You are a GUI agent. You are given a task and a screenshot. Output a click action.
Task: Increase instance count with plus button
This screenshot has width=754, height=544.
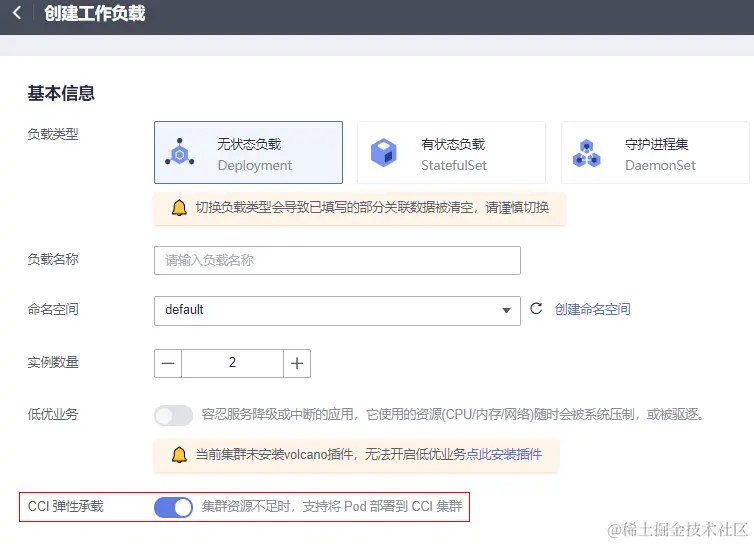point(297,363)
